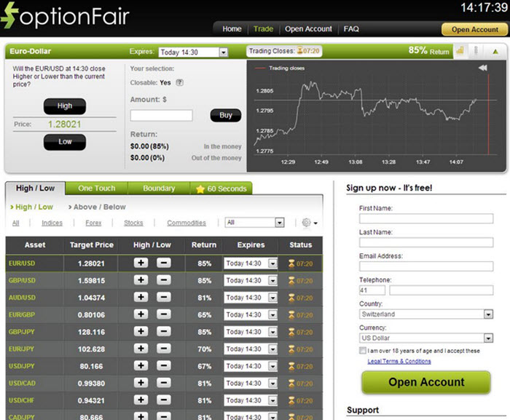510x420 pixels.
Task: Switch to the One Touch tab
Action: click(x=97, y=189)
